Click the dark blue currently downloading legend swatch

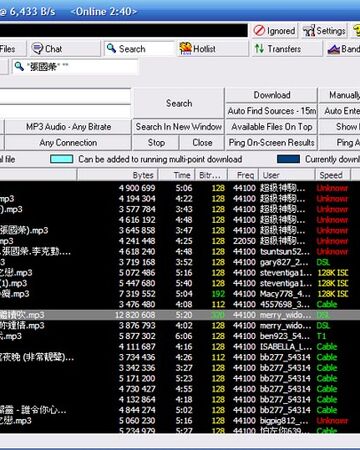[x=288, y=159]
